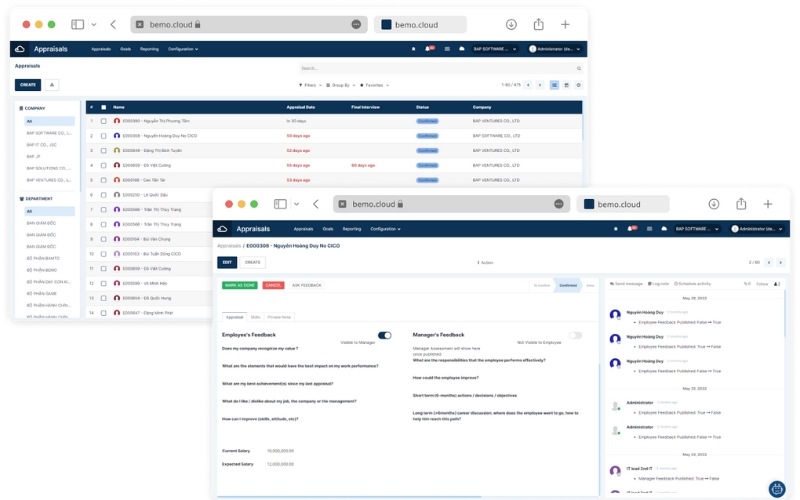Image resolution: width=800 pixels, height=500 pixels.
Task: Open the Favorites dropdown in the back window
Action: coord(374,85)
